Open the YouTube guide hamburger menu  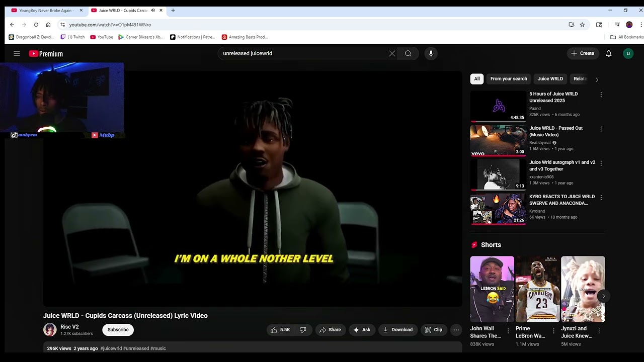click(x=17, y=53)
